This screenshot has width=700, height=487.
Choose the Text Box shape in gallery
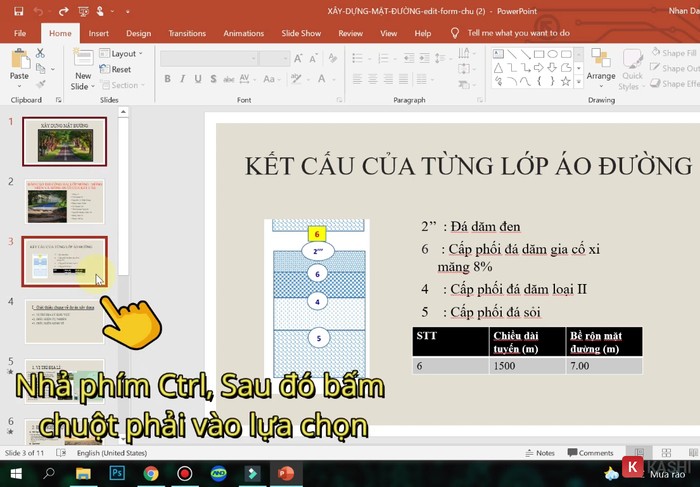(498, 54)
